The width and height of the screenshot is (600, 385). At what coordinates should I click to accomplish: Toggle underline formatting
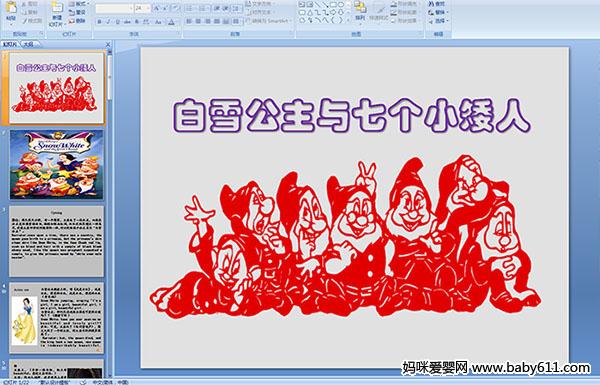tap(117, 22)
